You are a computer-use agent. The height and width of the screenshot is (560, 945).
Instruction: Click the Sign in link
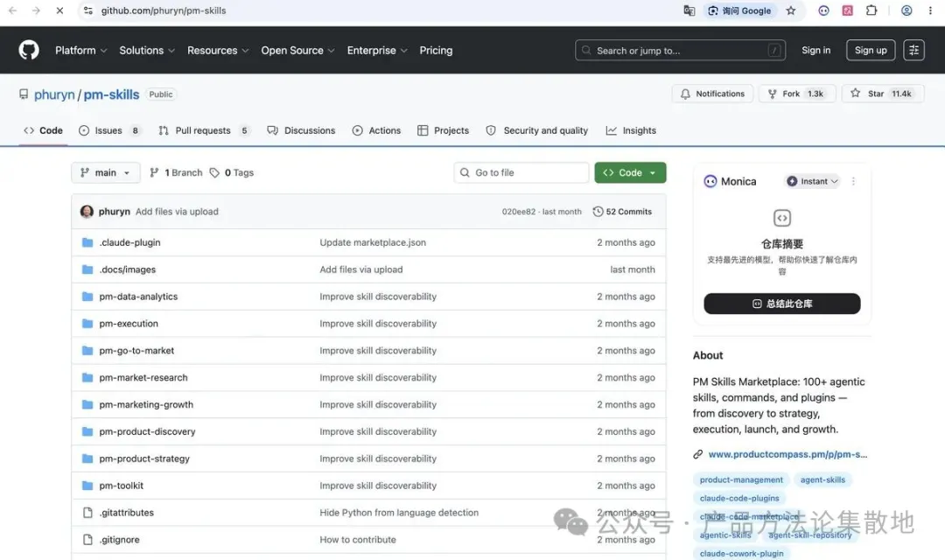[815, 50]
